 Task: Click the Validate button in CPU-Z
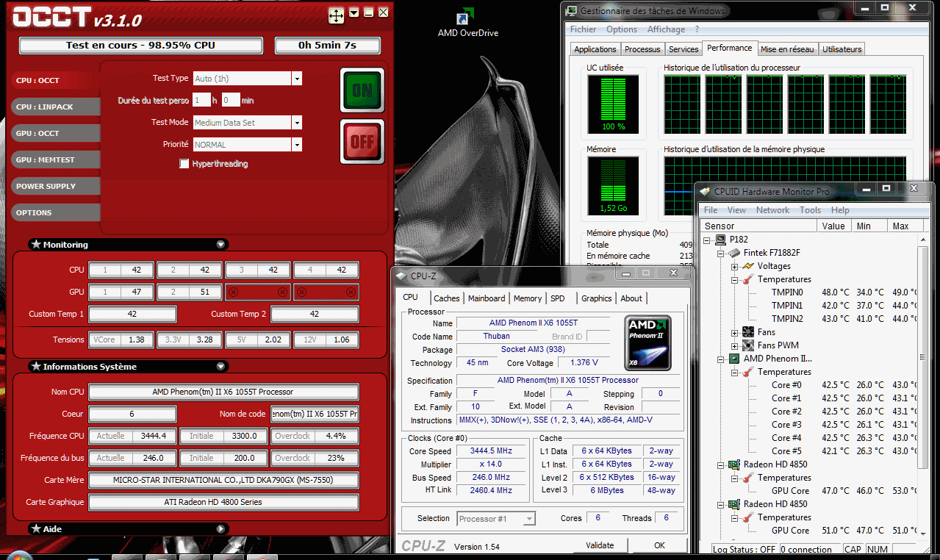pyautogui.click(x=600, y=545)
